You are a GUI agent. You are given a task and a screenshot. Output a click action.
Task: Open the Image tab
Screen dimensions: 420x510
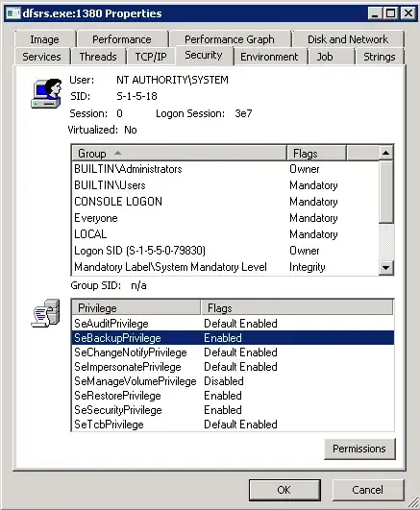pyautogui.click(x=45, y=39)
